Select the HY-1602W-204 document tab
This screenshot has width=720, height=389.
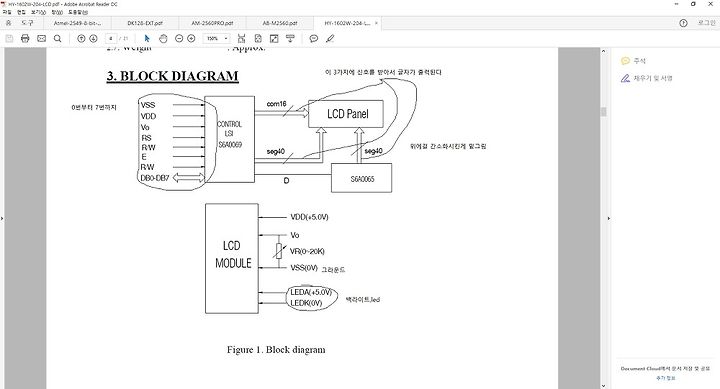(x=347, y=23)
